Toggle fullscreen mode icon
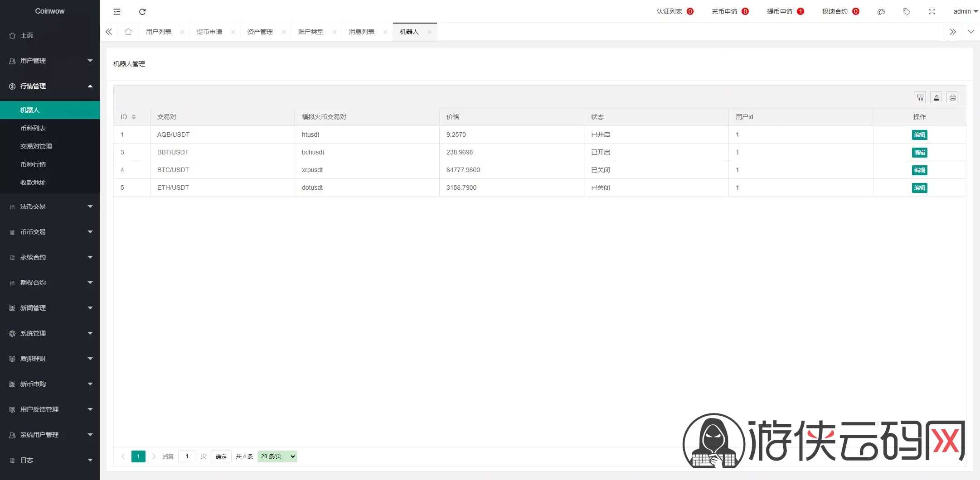The image size is (980, 480). tap(932, 12)
